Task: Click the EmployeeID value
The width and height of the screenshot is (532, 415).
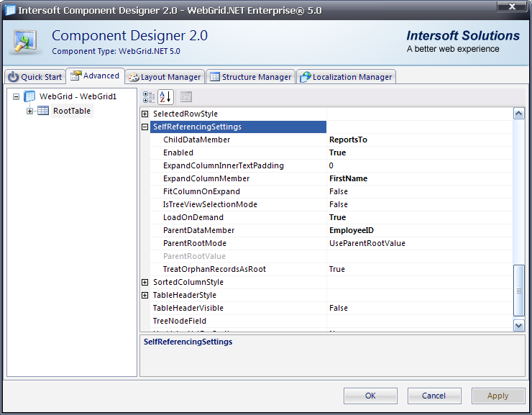Action: tap(419, 230)
